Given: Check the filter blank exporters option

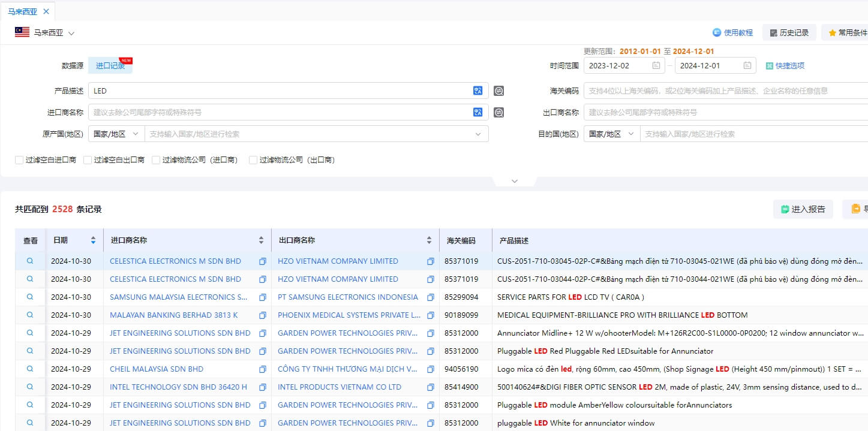Looking at the screenshot, I should click(88, 160).
